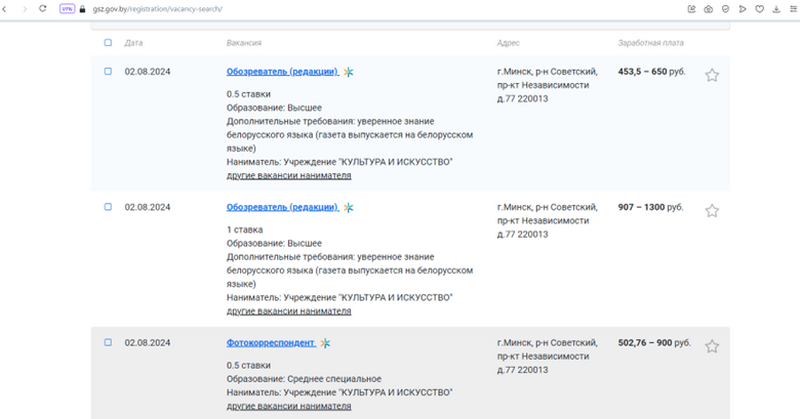Star the 453,5 – 650 руб. vacancy
Screen dimensions: 800x419
coord(712,75)
